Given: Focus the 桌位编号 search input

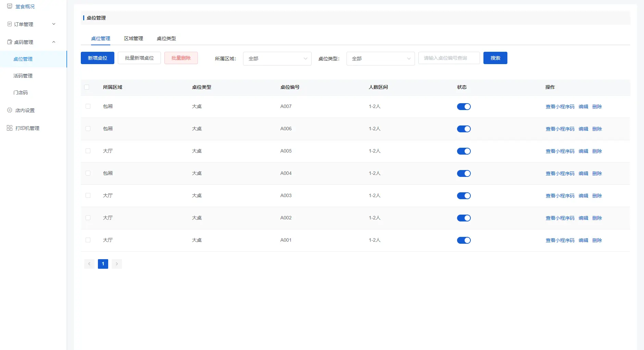Looking at the screenshot, I should coord(449,58).
